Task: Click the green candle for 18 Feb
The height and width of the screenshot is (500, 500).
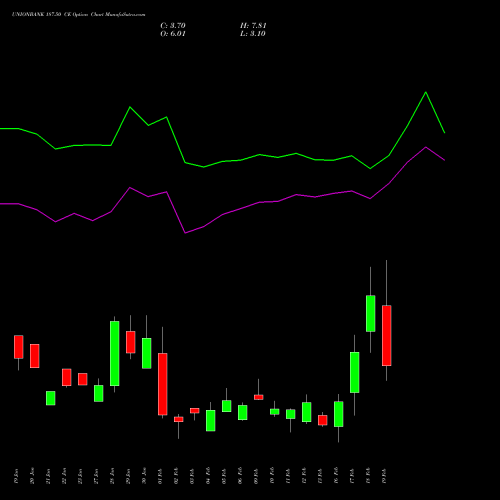Action: tap(371, 313)
